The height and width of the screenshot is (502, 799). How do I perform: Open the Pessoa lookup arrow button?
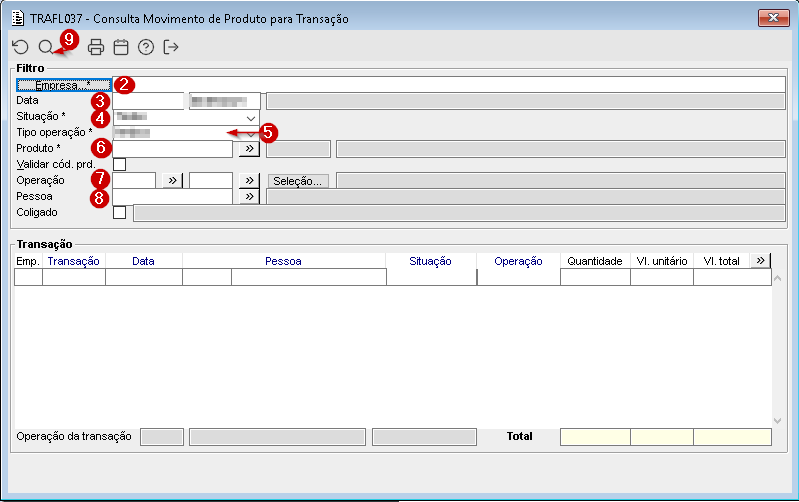[249, 197]
